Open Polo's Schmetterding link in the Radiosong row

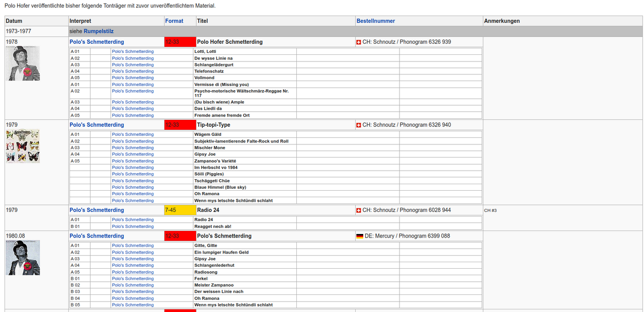[133, 272]
